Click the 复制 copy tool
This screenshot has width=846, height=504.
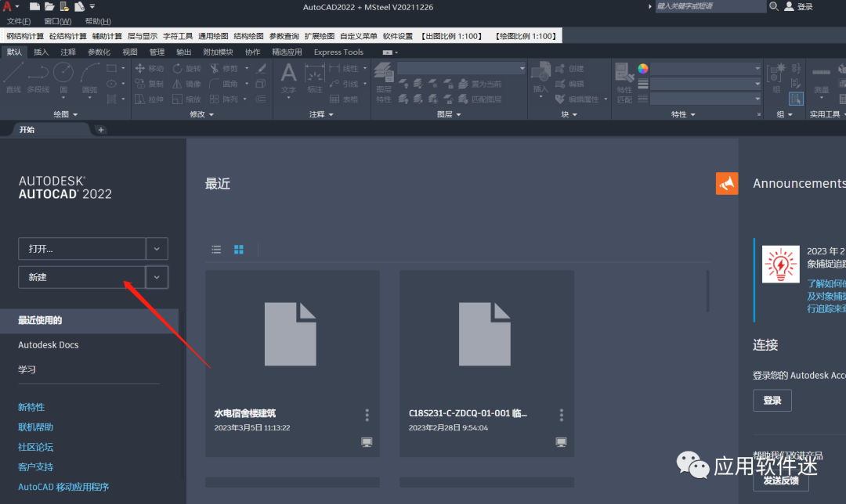pyautogui.click(x=150, y=84)
